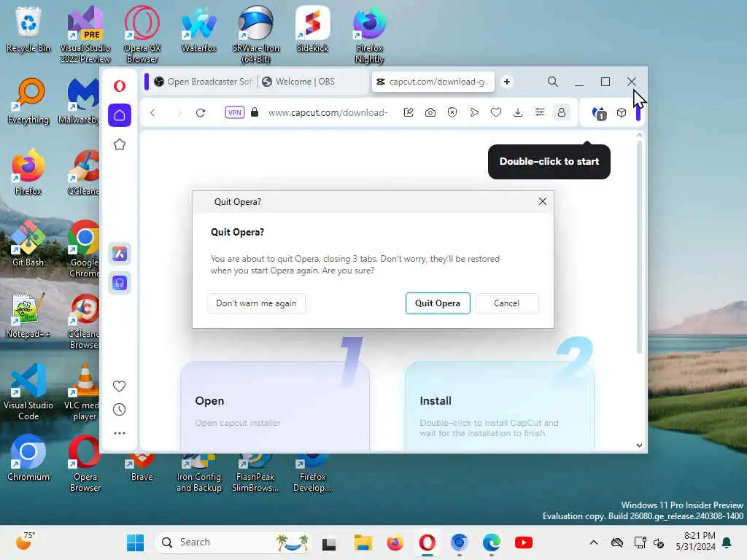
Task: Open Task View from taskbar
Action: (329, 543)
